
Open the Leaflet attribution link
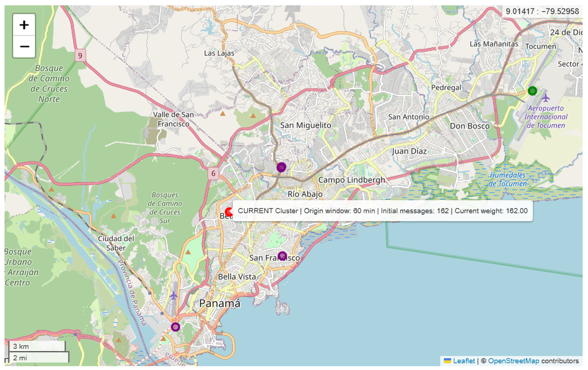[x=464, y=361]
